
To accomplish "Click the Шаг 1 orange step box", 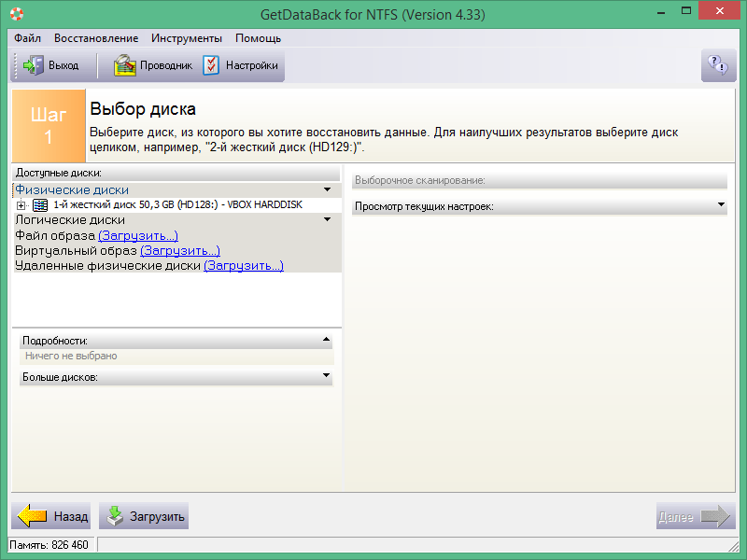I will pyautogui.click(x=49, y=126).
